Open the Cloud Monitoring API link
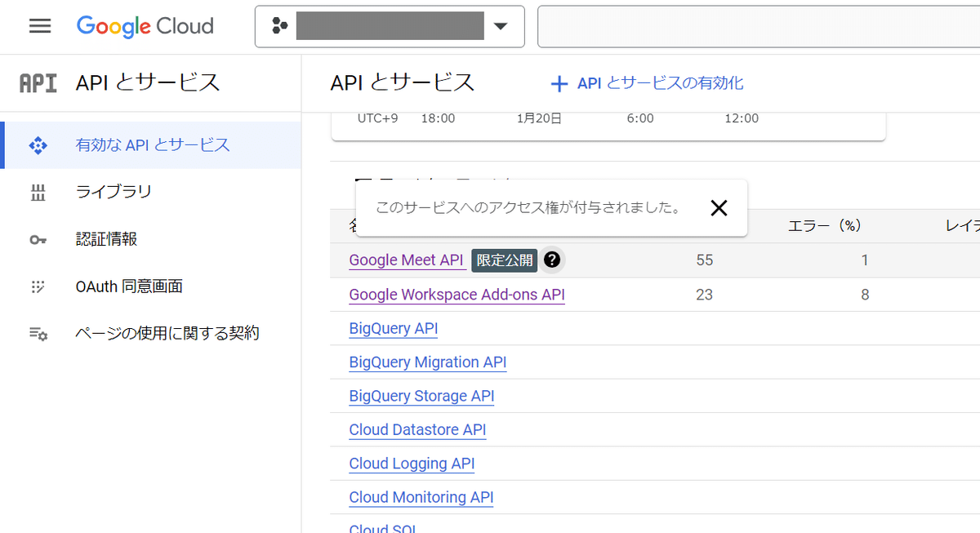Image resolution: width=980 pixels, height=533 pixels. coord(421,498)
